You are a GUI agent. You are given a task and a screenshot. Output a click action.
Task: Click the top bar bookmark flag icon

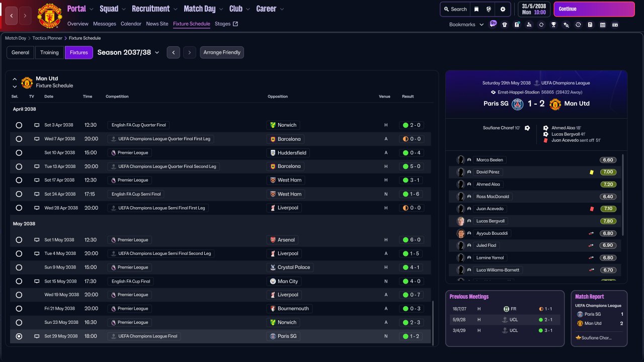[x=476, y=9]
